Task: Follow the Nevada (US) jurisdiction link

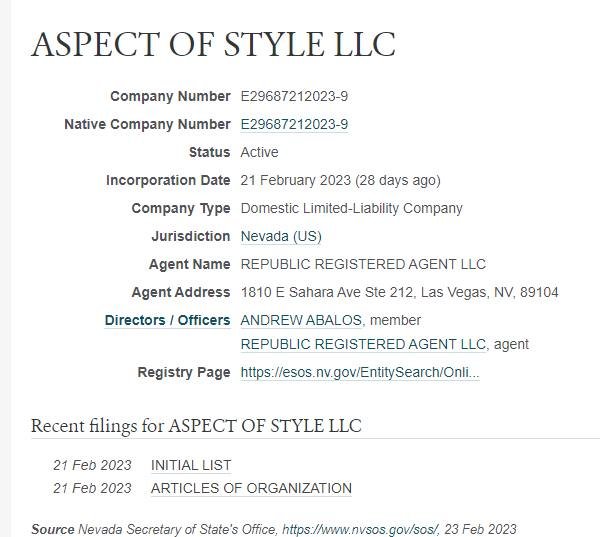Action: click(x=281, y=237)
